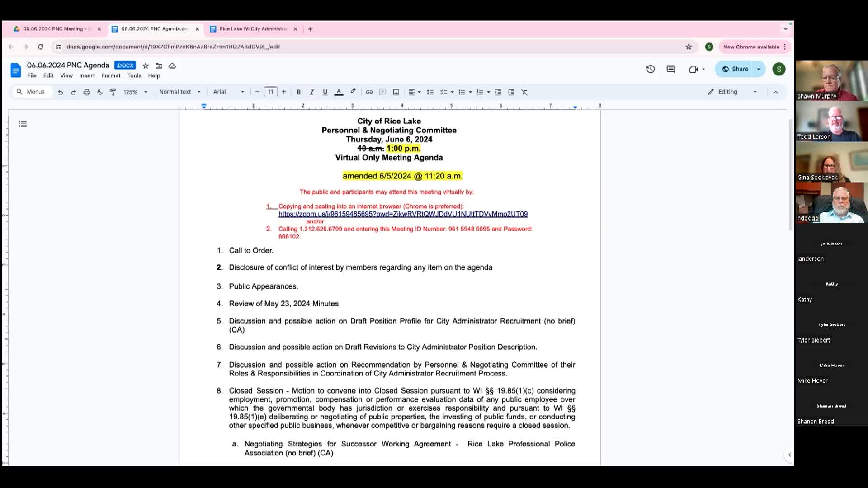868x488 pixels.
Task: Toggle underline formatting
Action: point(325,92)
